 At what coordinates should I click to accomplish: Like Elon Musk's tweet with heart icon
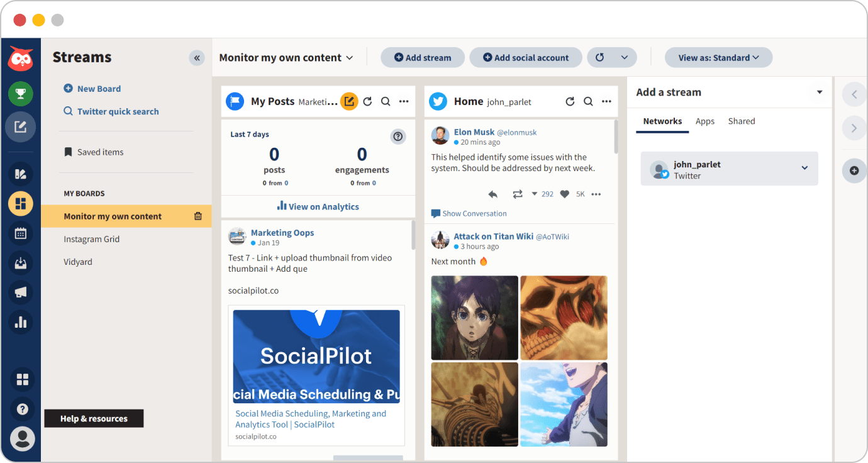(x=565, y=194)
